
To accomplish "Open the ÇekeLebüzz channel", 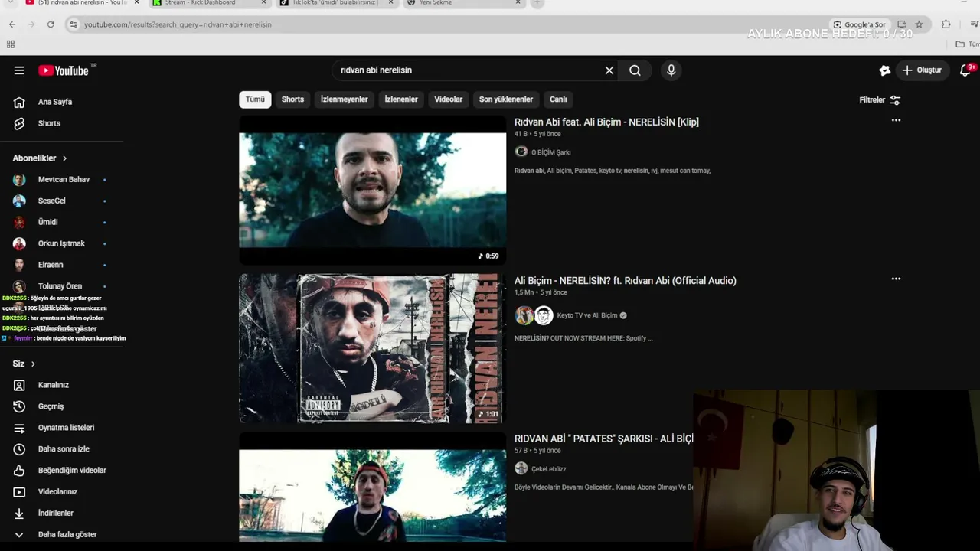I will [x=549, y=469].
